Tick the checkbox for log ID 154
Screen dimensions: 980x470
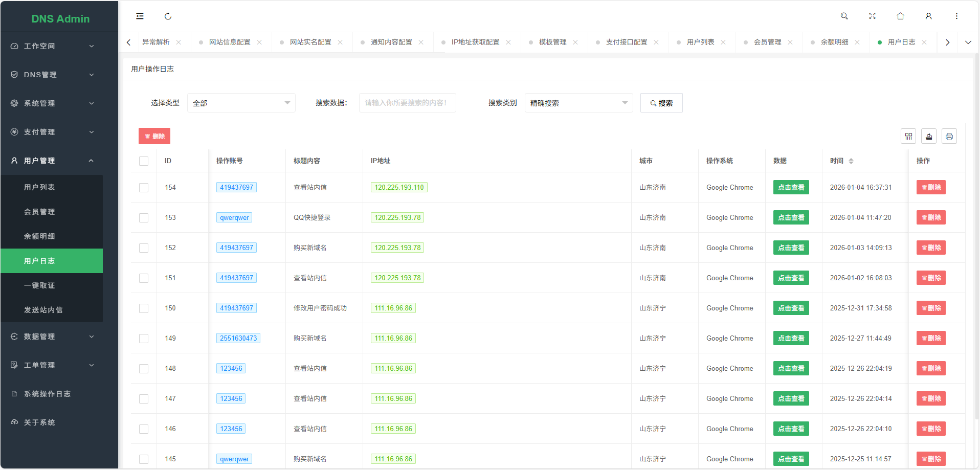144,188
